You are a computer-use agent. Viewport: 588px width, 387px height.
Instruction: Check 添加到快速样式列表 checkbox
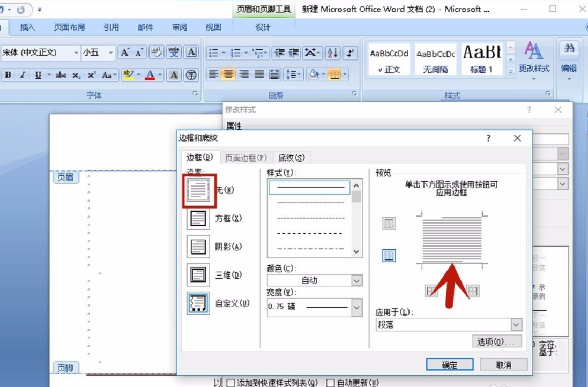231,383
